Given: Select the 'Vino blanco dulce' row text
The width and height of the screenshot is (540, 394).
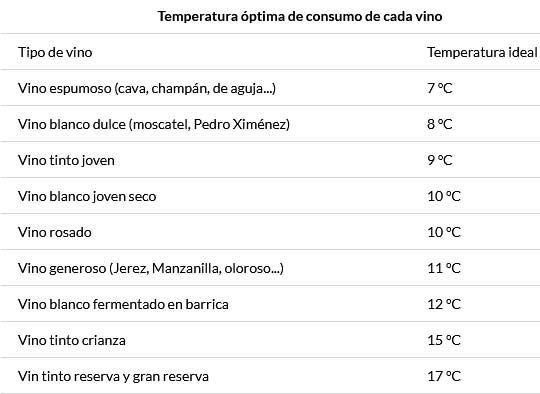Looking at the screenshot, I should pos(154,124).
